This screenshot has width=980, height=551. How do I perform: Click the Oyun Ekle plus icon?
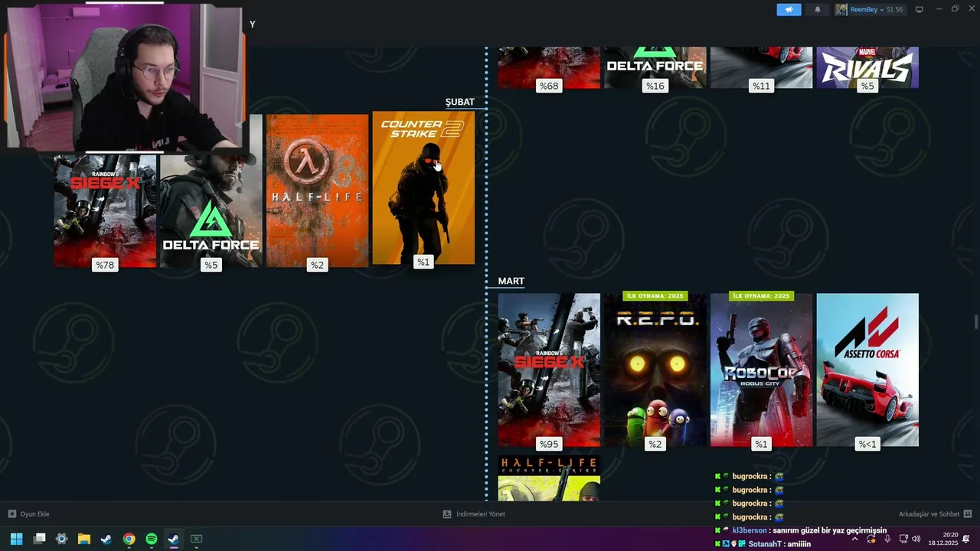click(12, 514)
